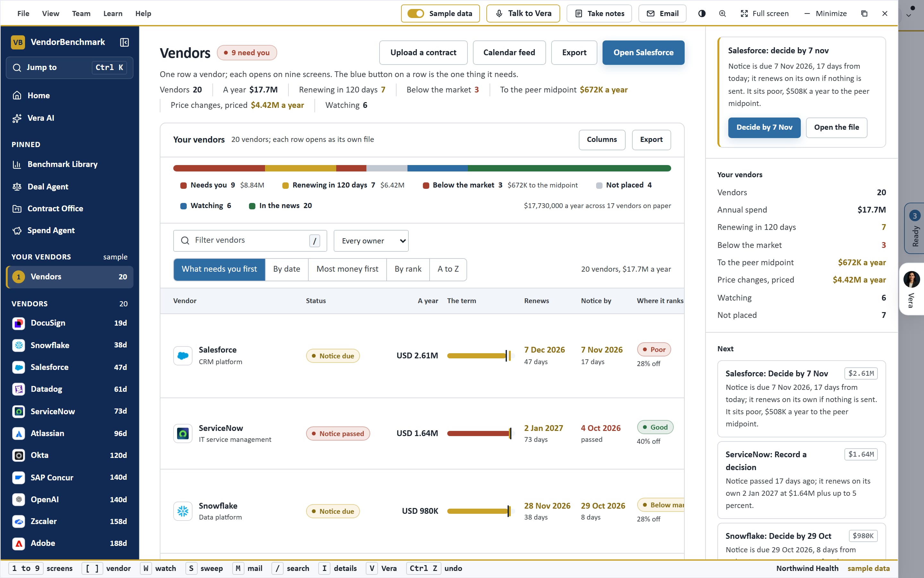Select Zscaler in the sidebar vendor list
This screenshot has width=924, height=578.
[70, 521]
